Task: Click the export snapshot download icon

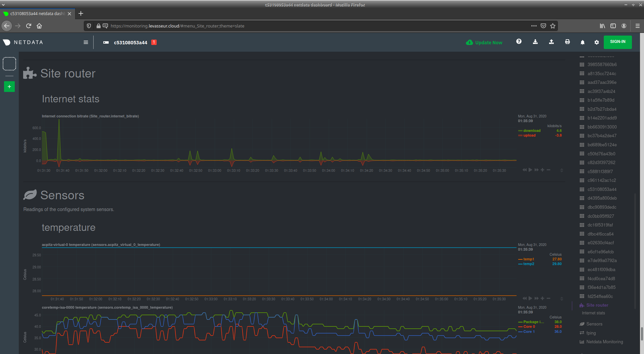Action: pyautogui.click(x=535, y=42)
